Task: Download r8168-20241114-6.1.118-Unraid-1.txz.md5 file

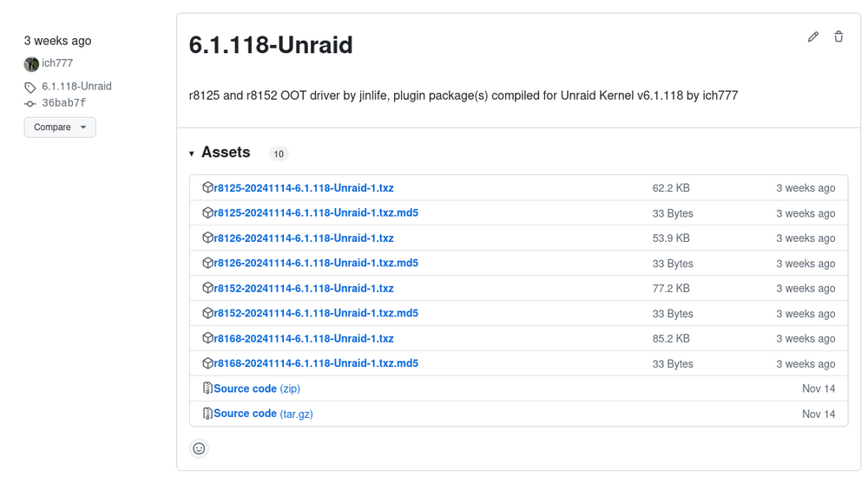Action: [316, 363]
